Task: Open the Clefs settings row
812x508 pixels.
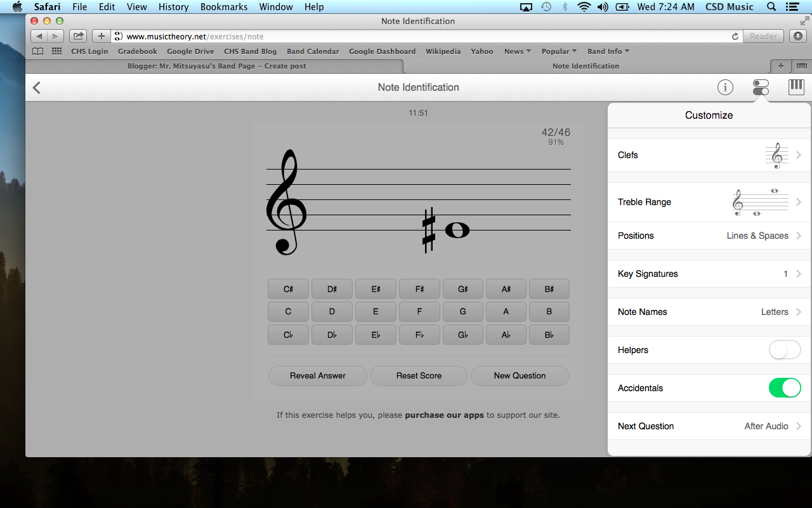Action: click(709, 155)
